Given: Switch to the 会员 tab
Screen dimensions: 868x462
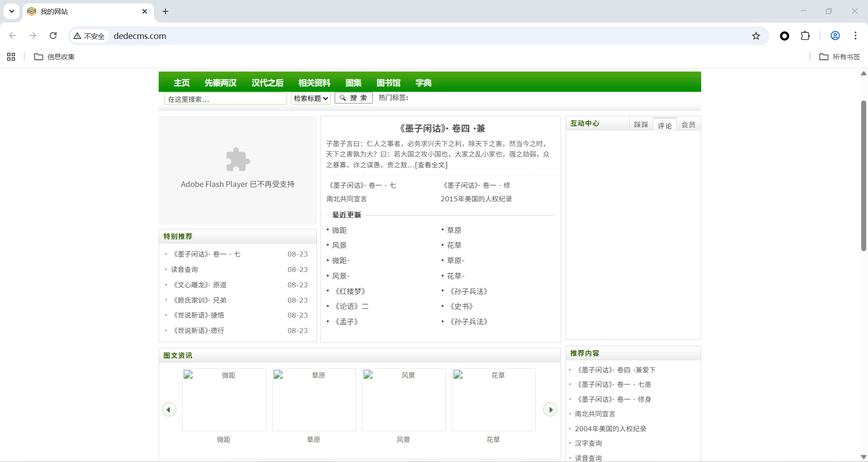Looking at the screenshot, I should [x=689, y=124].
